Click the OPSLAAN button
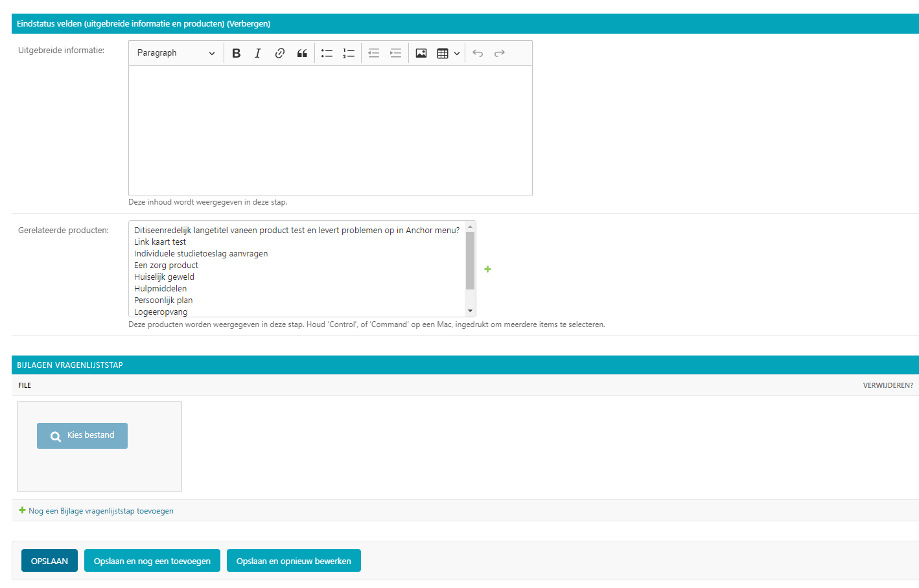 pyautogui.click(x=49, y=561)
